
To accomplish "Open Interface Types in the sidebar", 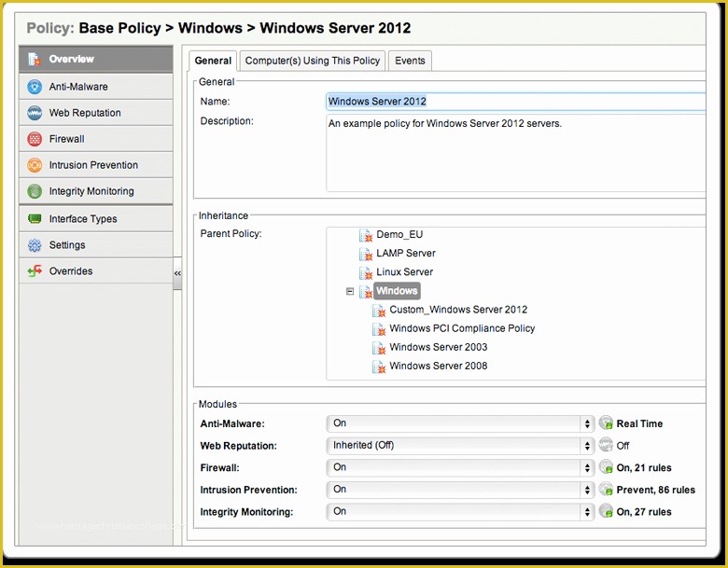I will (x=95, y=218).
